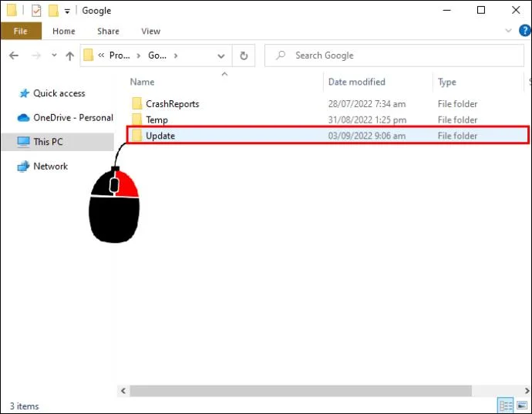Expand the hidden path chevrons

(101, 56)
